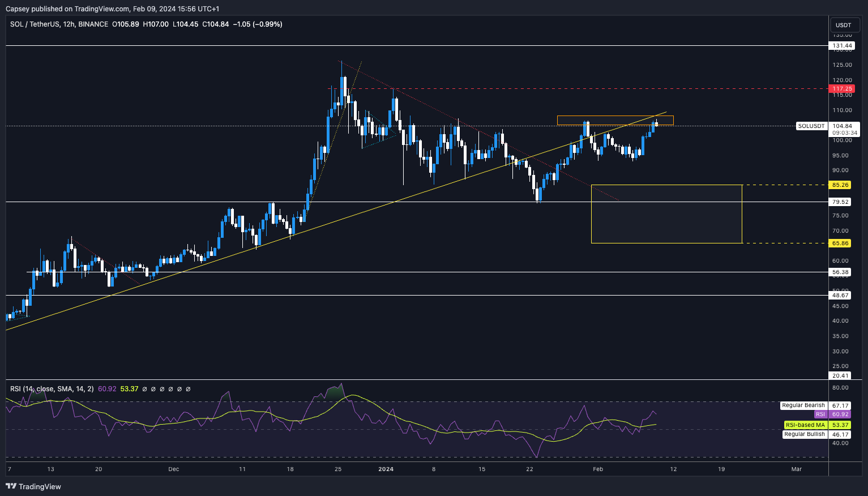This screenshot has width=868, height=496.
Task: Click the Regular Bearish RSI label
Action: click(x=803, y=405)
